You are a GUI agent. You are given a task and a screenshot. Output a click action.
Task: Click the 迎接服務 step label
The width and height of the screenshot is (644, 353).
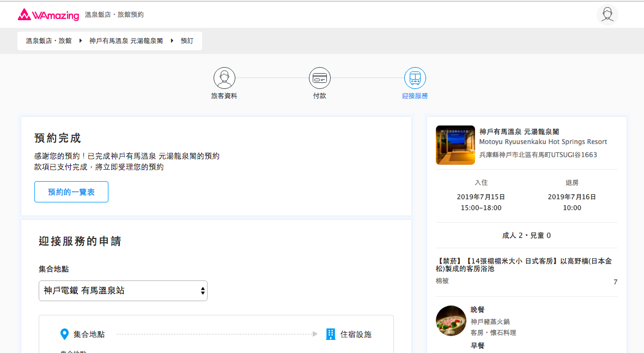click(x=415, y=96)
